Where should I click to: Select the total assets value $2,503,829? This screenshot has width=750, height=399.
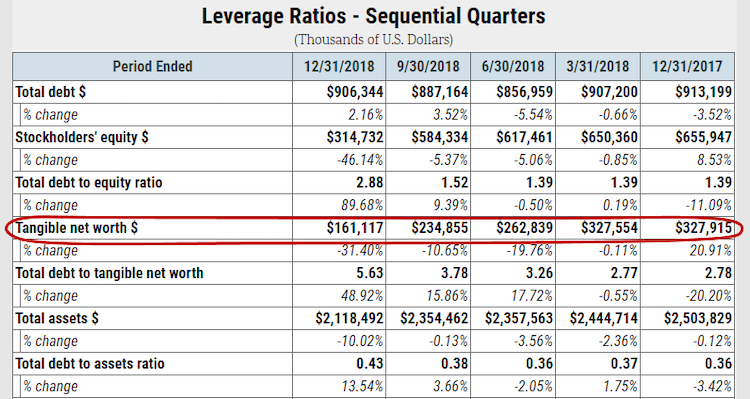pyautogui.click(x=698, y=319)
